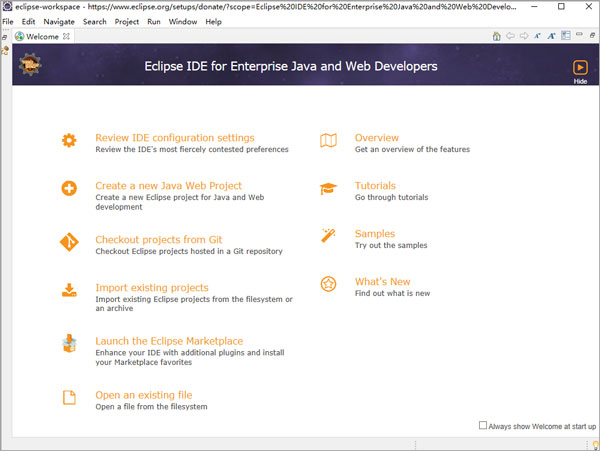Click the left trim shared view icon

[x=5, y=50]
